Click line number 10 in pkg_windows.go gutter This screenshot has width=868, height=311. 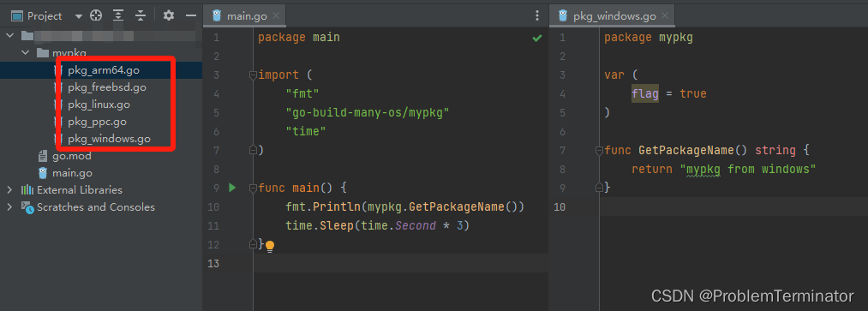tap(560, 206)
